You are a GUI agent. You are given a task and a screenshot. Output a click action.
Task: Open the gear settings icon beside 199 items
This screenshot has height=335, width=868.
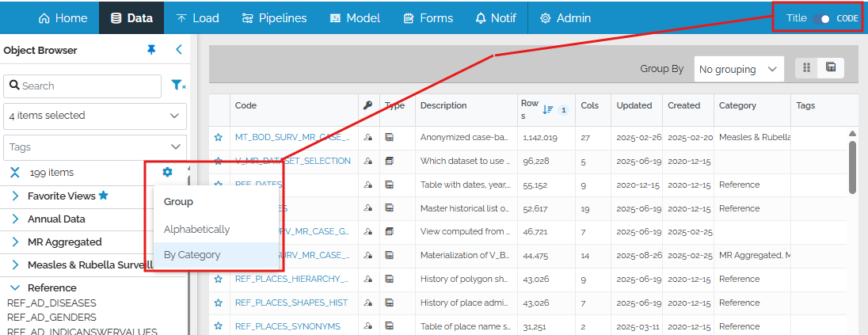tap(167, 172)
